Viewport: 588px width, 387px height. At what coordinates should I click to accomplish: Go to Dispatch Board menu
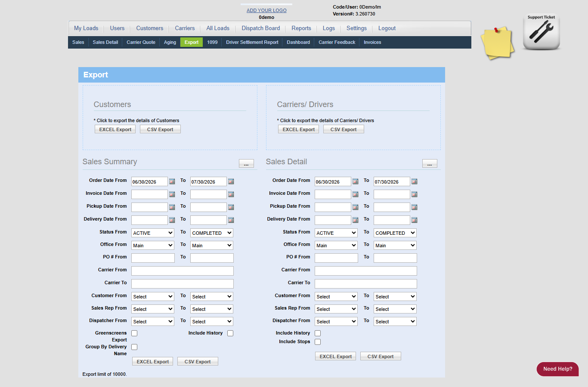261,28
